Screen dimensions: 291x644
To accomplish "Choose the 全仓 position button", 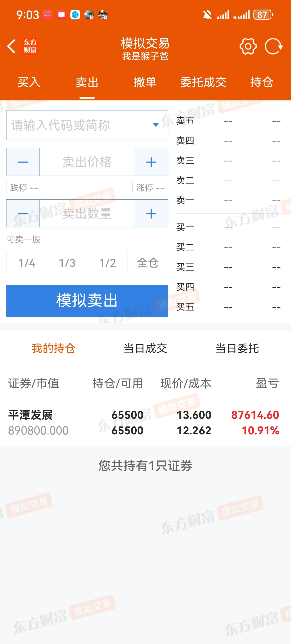I will [x=148, y=263].
